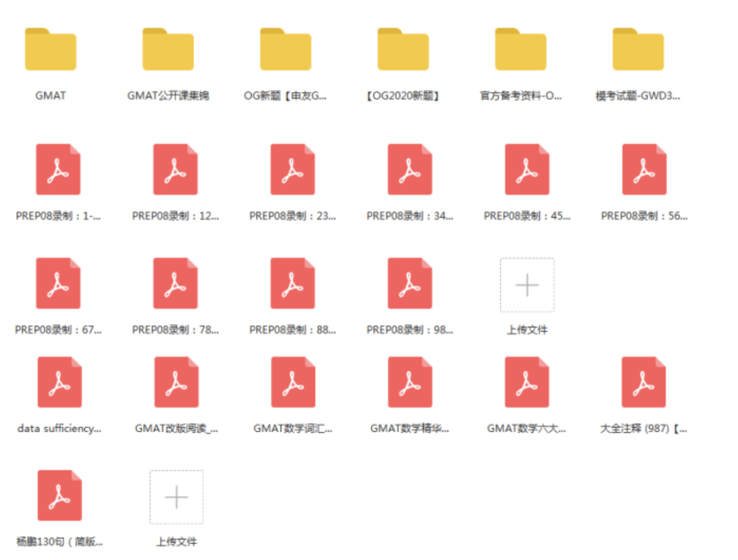Click the folder name 官方备考资料-O...
This screenshot has width=738, height=560.
521,96
